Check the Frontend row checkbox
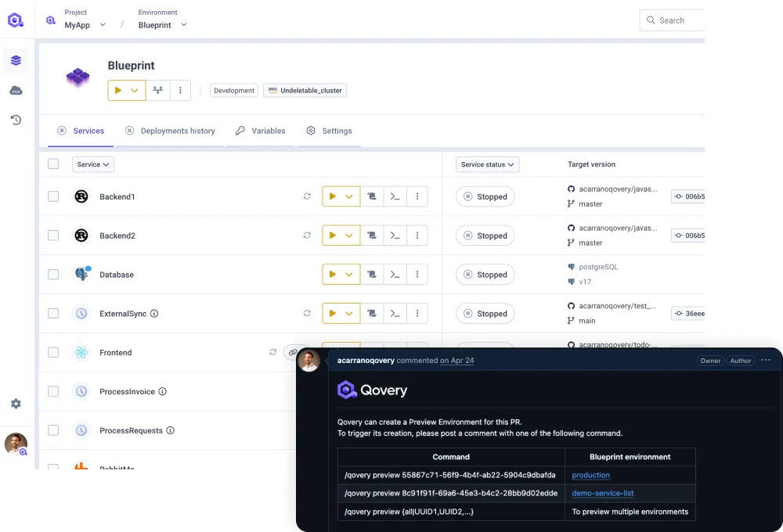 (53, 352)
